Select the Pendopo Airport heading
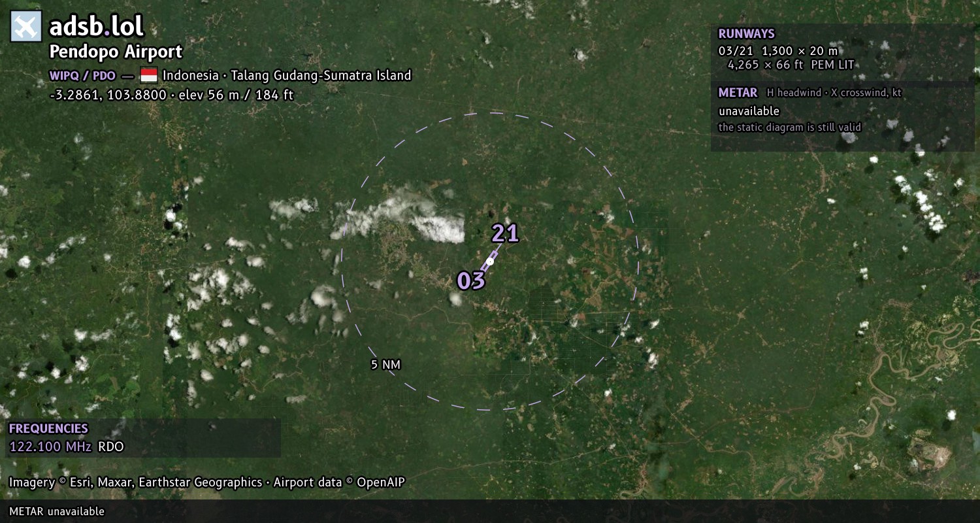Viewport: 980px width, 523px height. click(x=116, y=52)
